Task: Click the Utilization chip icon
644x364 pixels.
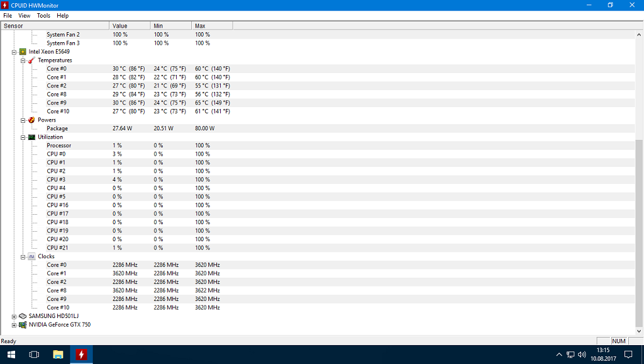Action: (x=31, y=137)
